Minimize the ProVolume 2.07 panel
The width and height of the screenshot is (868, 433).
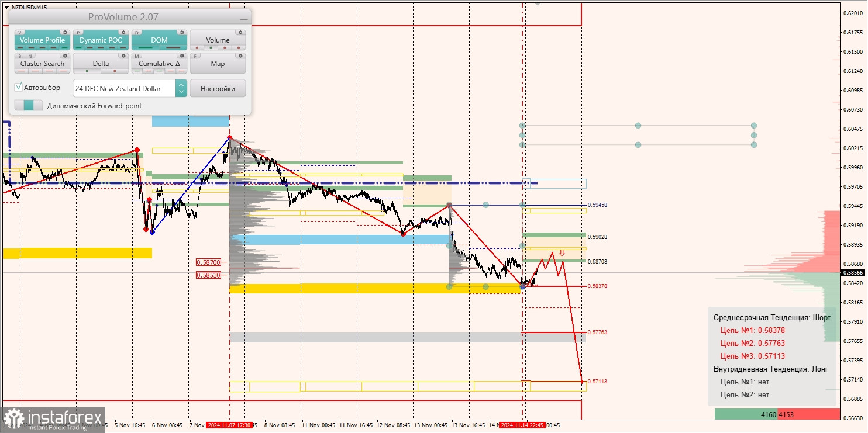pyautogui.click(x=244, y=19)
